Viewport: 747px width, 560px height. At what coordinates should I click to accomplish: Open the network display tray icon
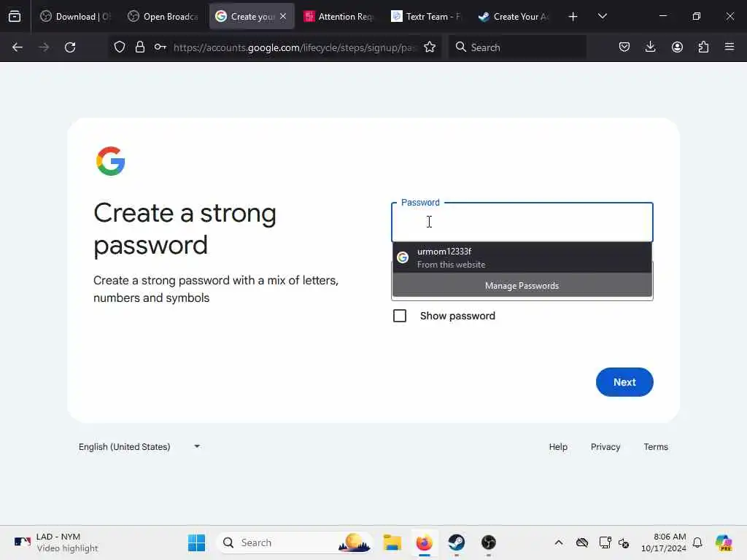pos(605,542)
